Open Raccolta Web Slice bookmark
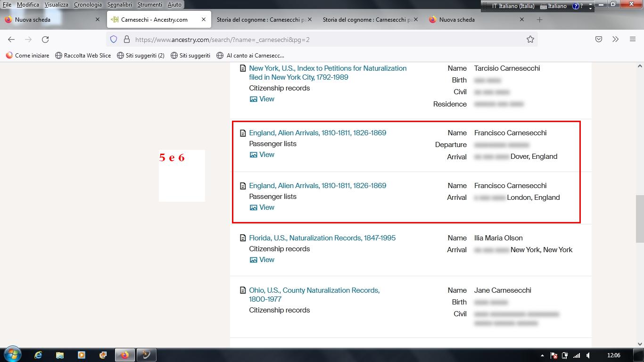The image size is (644, 362). tap(83, 56)
